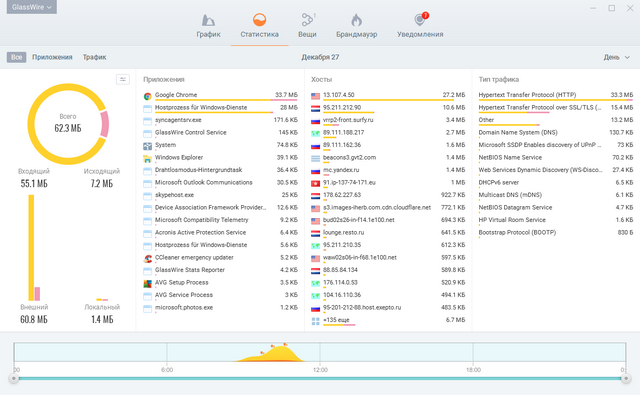The width and height of the screenshot is (640, 395).
Task: Click the syncagentsrv.exe window icon
Action: [x=148, y=121]
